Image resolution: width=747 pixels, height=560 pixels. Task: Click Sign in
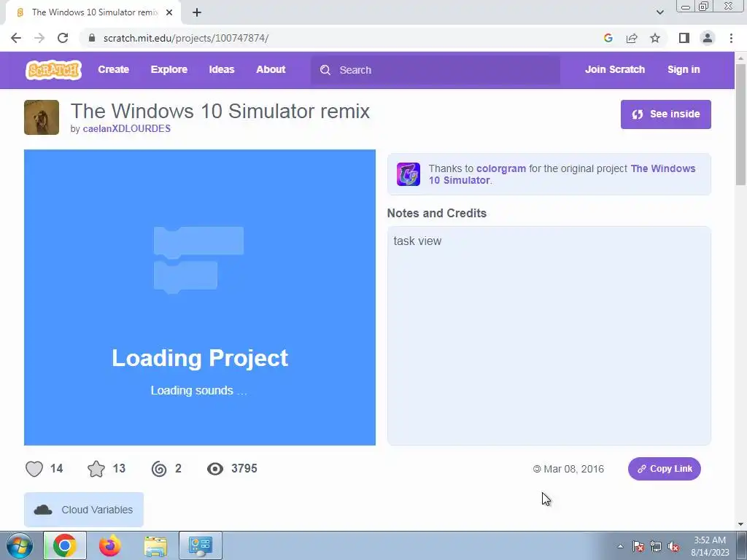[x=684, y=69]
